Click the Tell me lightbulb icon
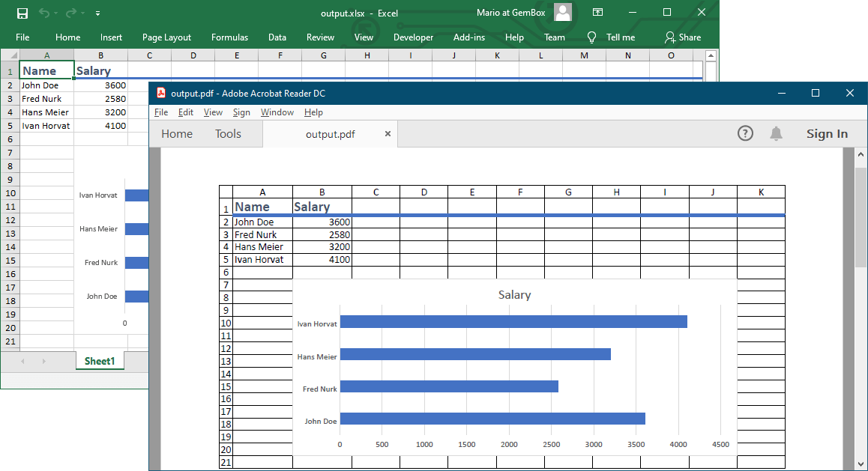 tap(591, 37)
